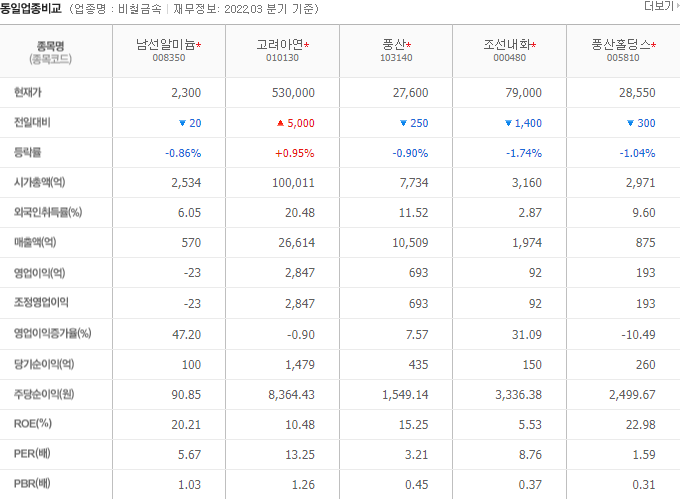Screen dimensions: 680x500
Task: Click the current price 530,000
Action: pos(293,93)
